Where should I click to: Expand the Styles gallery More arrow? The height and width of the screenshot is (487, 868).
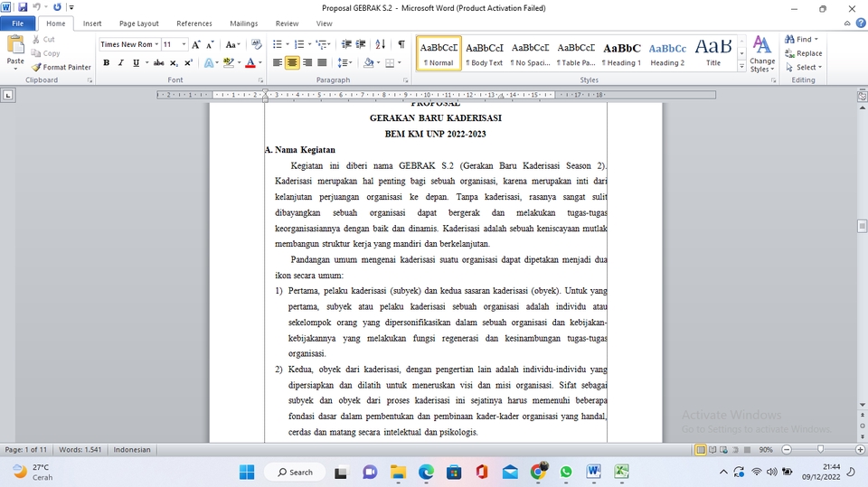[741, 67]
